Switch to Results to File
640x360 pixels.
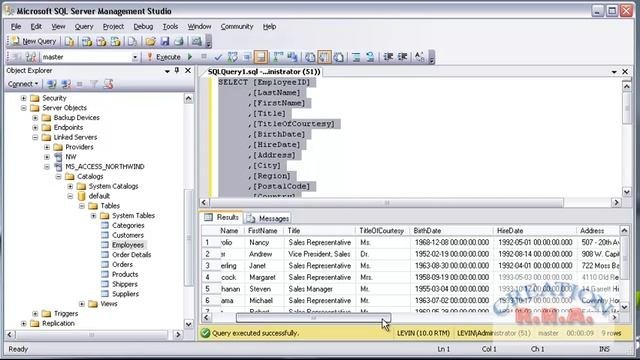pos(338,57)
